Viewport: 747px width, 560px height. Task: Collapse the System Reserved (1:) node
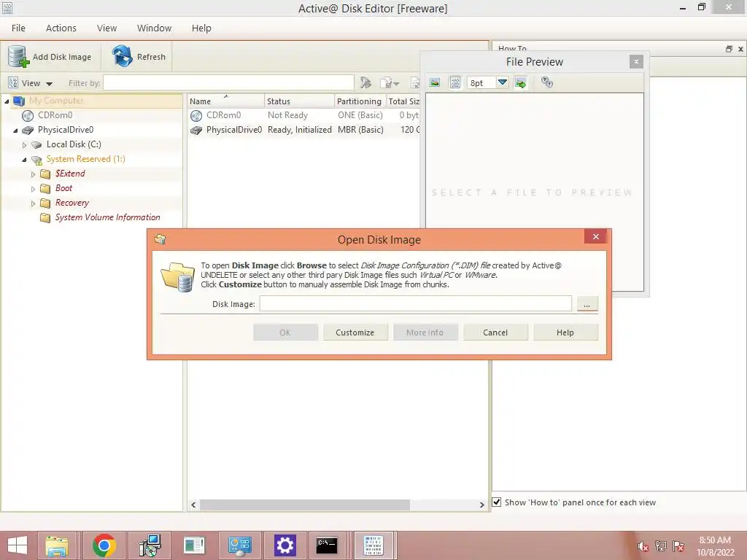(24, 160)
